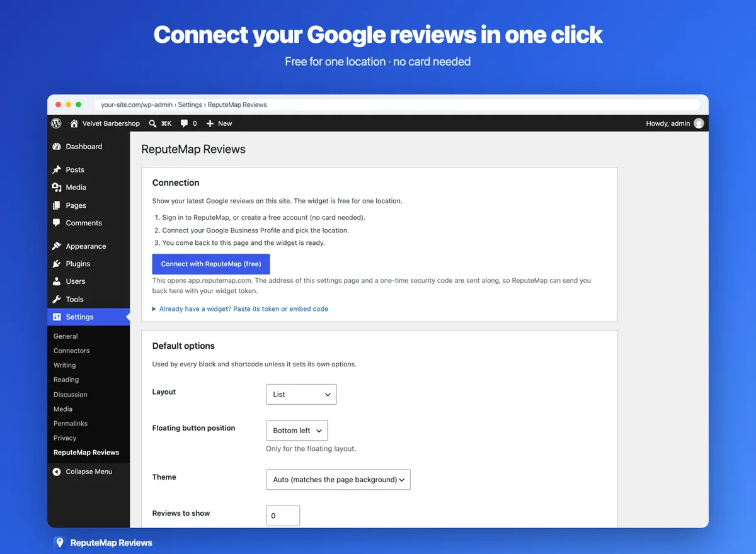Open Connectors settings submenu
Image resolution: width=756 pixels, height=554 pixels.
point(71,351)
